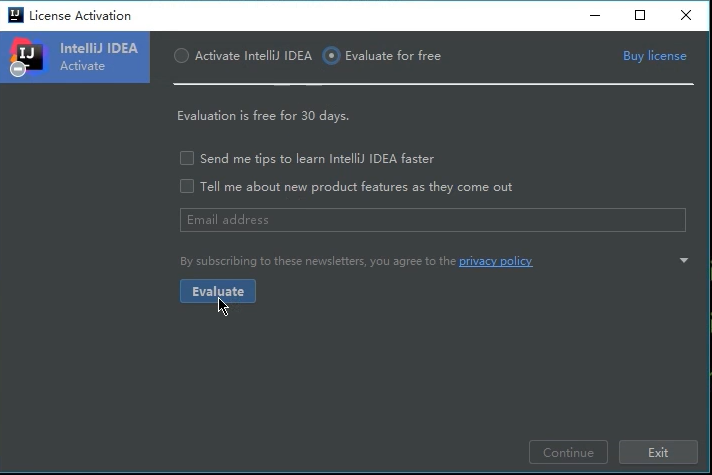This screenshot has width=712, height=475.
Task: Expand the newsletter details triangle arrow
Action: 684,260
